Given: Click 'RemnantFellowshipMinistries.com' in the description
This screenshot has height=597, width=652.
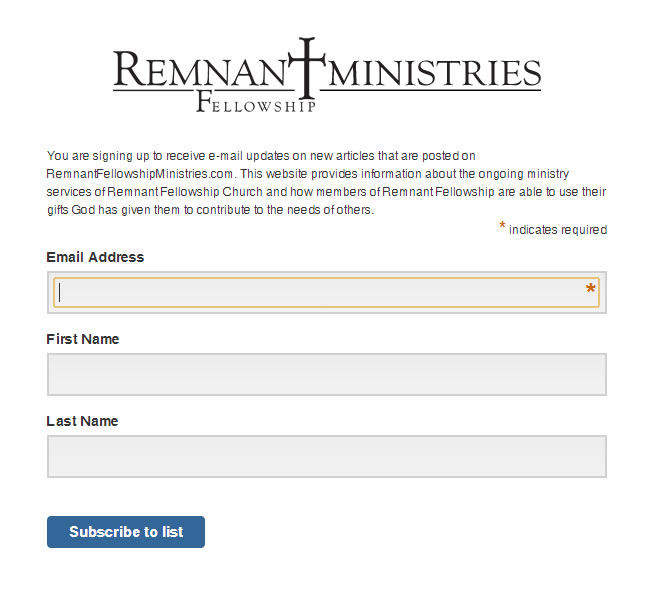Looking at the screenshot, I should point(140,173).
